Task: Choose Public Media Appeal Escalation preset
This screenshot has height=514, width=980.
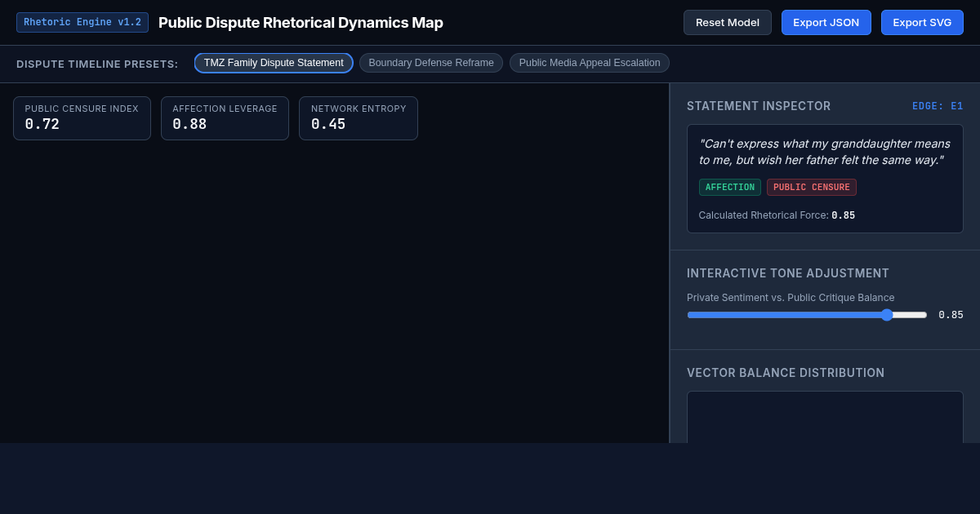Action: [590, 63]
